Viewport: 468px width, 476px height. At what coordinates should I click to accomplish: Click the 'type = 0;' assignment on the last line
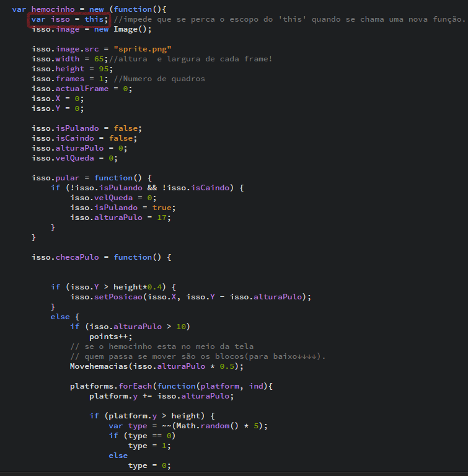(x=149, y=465)
